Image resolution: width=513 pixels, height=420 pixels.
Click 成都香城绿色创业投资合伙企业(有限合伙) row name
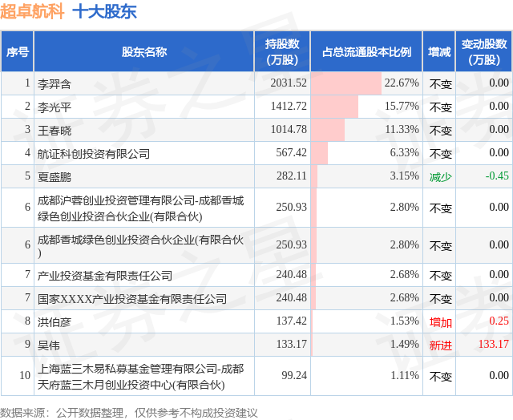point(140,245)
